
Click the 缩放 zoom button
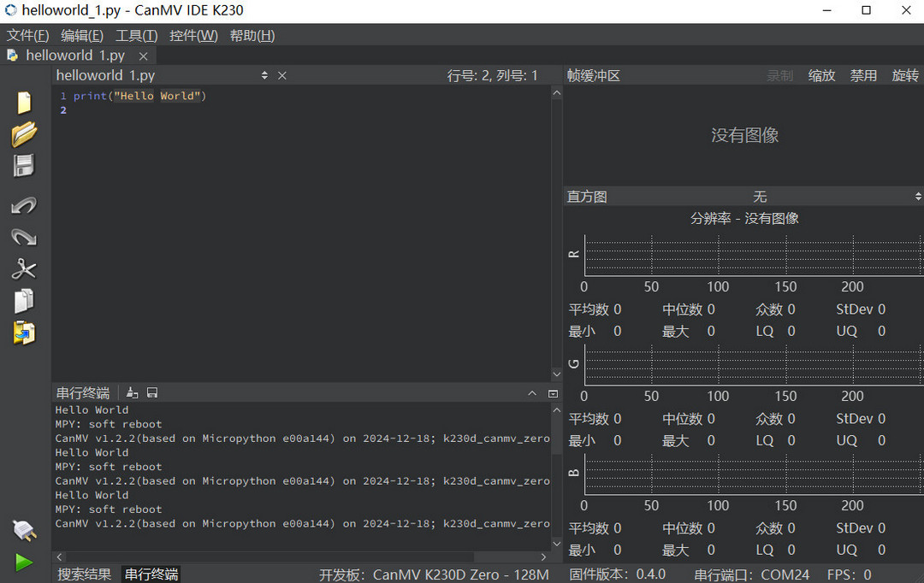click(821, 76)
